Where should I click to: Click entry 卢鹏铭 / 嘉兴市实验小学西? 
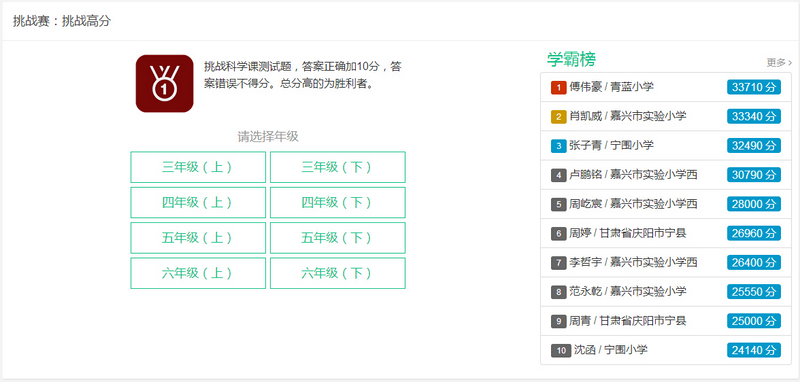click(633, 175)
